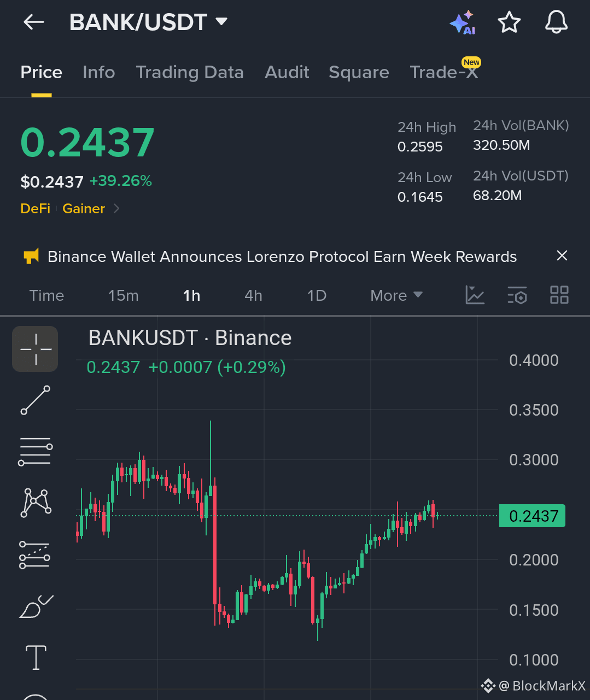The image size is (590, 700).
Task: Select the projection forecast lines tool
Action: pos(36,555)
